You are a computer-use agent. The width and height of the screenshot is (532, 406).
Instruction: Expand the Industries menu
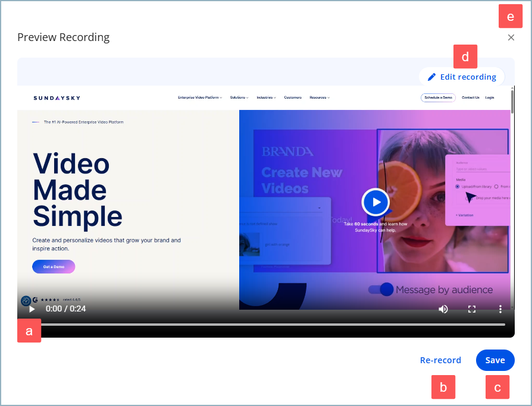[x=267, y=97]
